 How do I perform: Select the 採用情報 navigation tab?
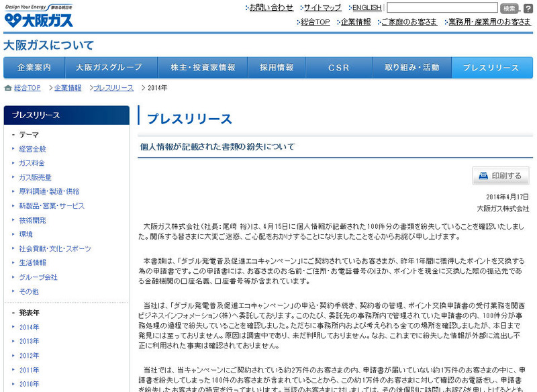coord(277,68)
